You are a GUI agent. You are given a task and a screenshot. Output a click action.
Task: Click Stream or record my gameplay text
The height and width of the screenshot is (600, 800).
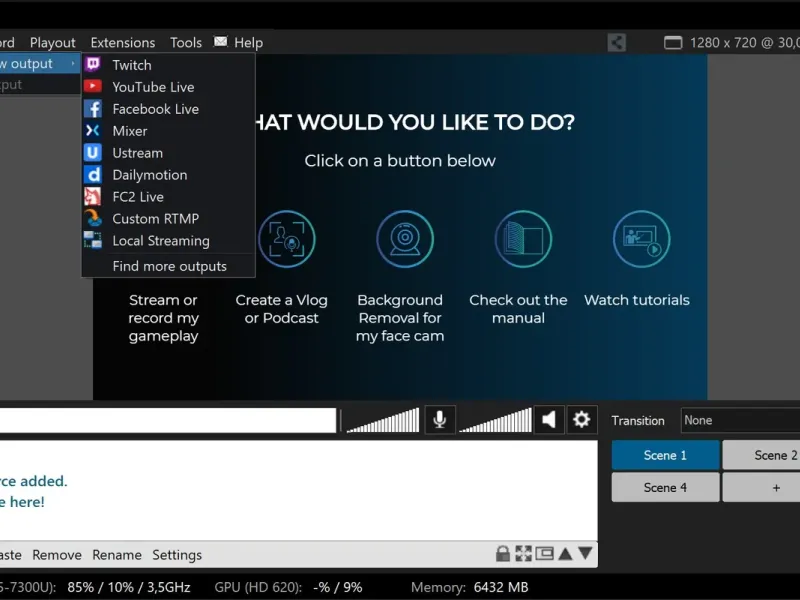click(x=163, y=318)
